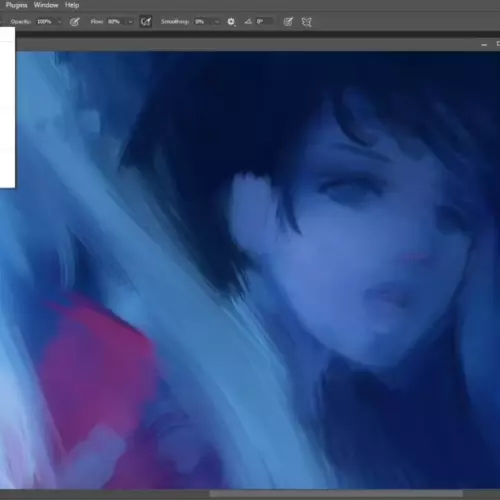
Task: Expand the Smoothing dropdown arrow
Action: click(x=217, y=22)
